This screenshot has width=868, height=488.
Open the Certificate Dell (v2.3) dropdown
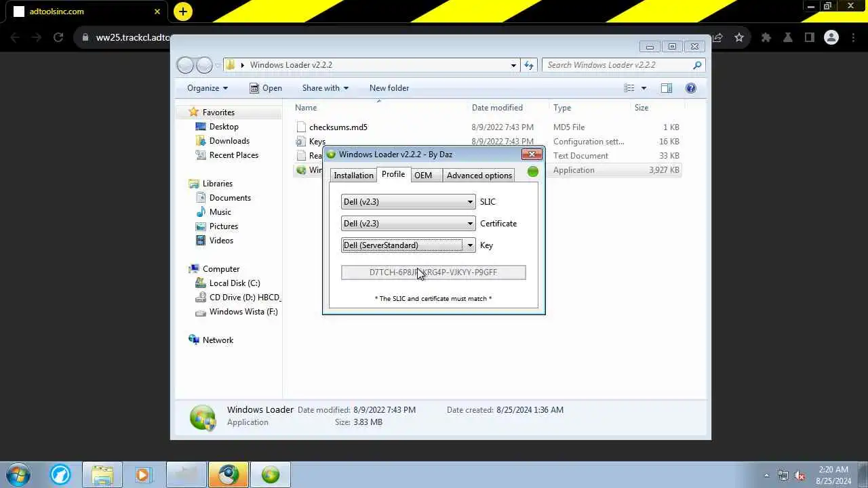coord(408,224)
